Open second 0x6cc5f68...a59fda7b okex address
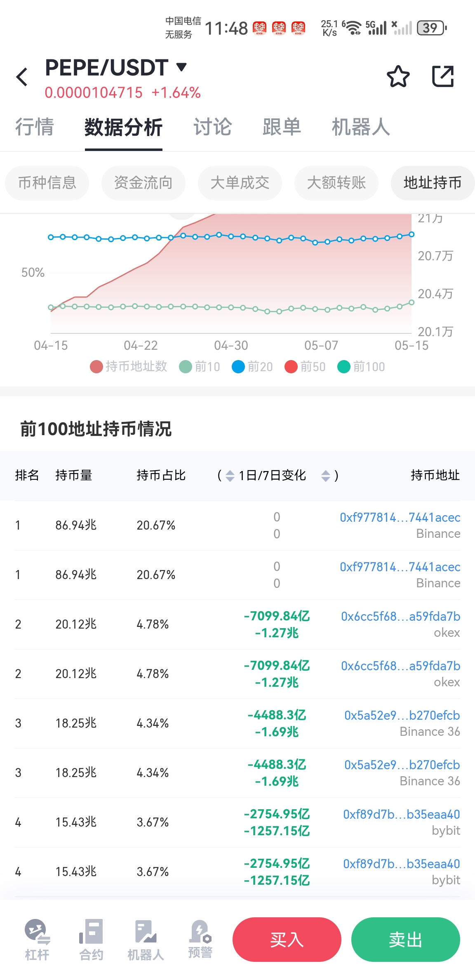 point(400,666)
